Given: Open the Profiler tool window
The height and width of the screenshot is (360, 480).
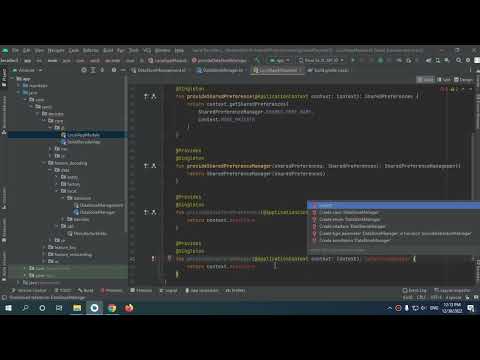Looking at the screenshot, I should 235,291.
